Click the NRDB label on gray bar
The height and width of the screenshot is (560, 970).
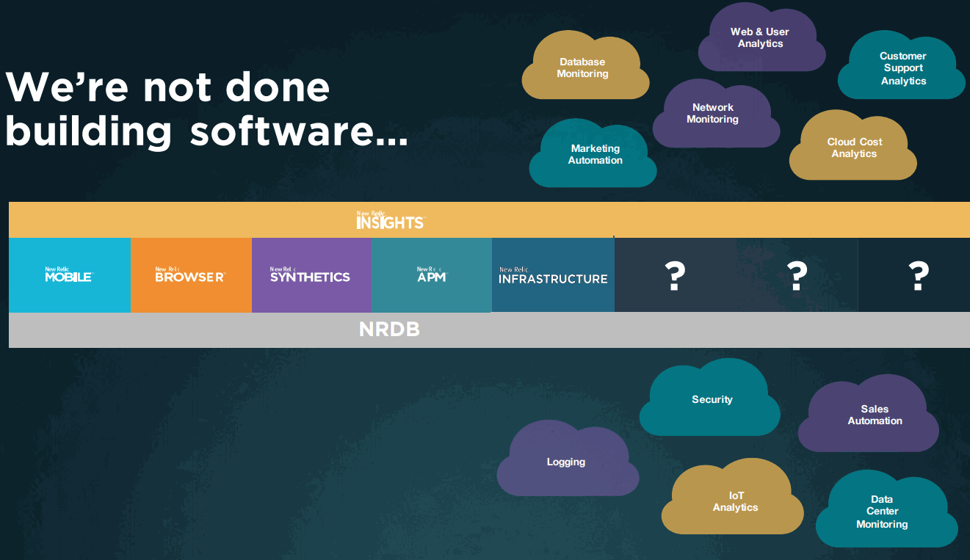click(390, 330)
